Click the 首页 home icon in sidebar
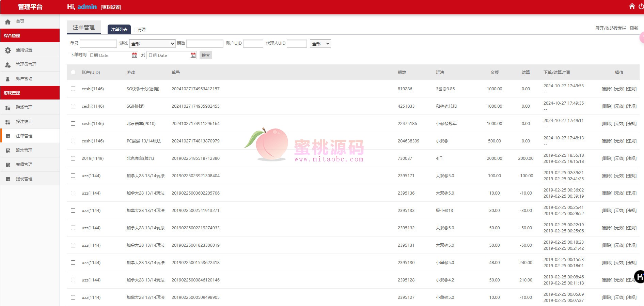This screenshot has height=306, width=644. (x=8, y=21)
